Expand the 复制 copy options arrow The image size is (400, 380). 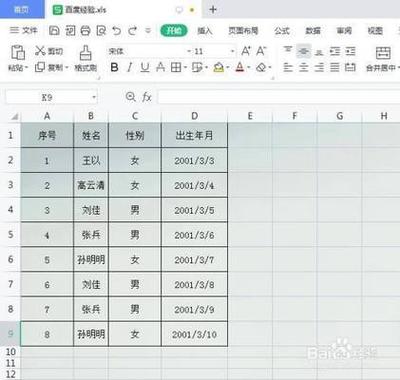click(66, 68)
